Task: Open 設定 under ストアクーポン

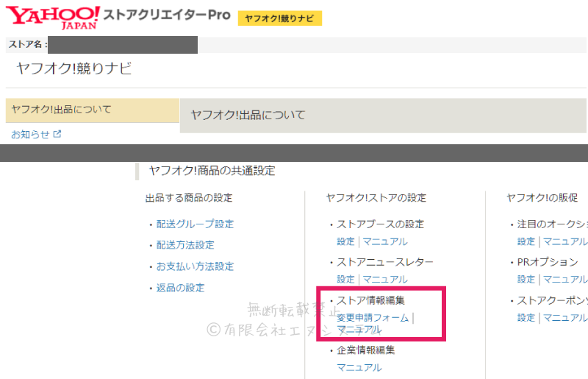Action: point(526,317)
